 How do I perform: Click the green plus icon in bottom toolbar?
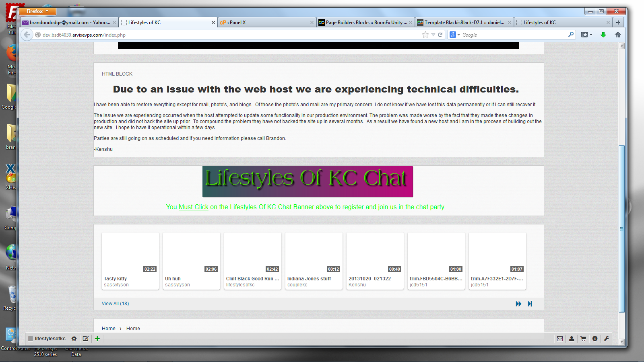(97, 339)
